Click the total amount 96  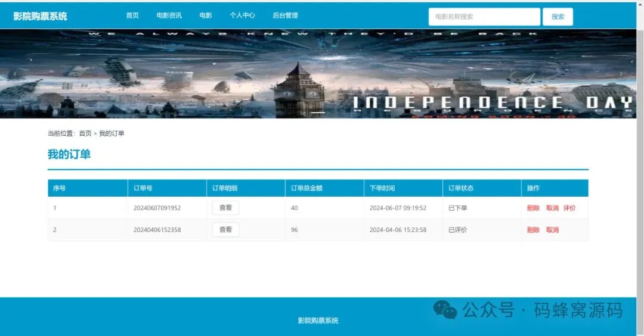click(x=294, y=230)
